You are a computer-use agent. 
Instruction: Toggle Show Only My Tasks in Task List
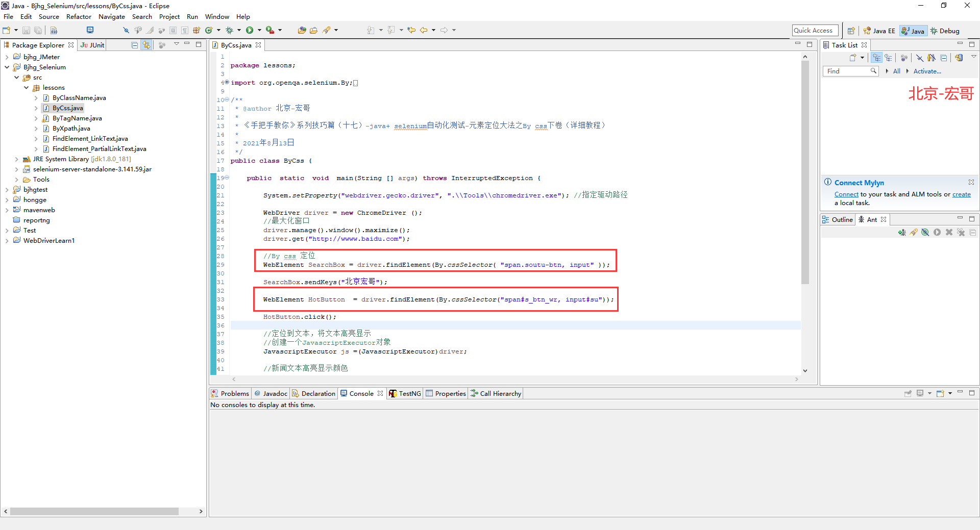pos(932,58)
